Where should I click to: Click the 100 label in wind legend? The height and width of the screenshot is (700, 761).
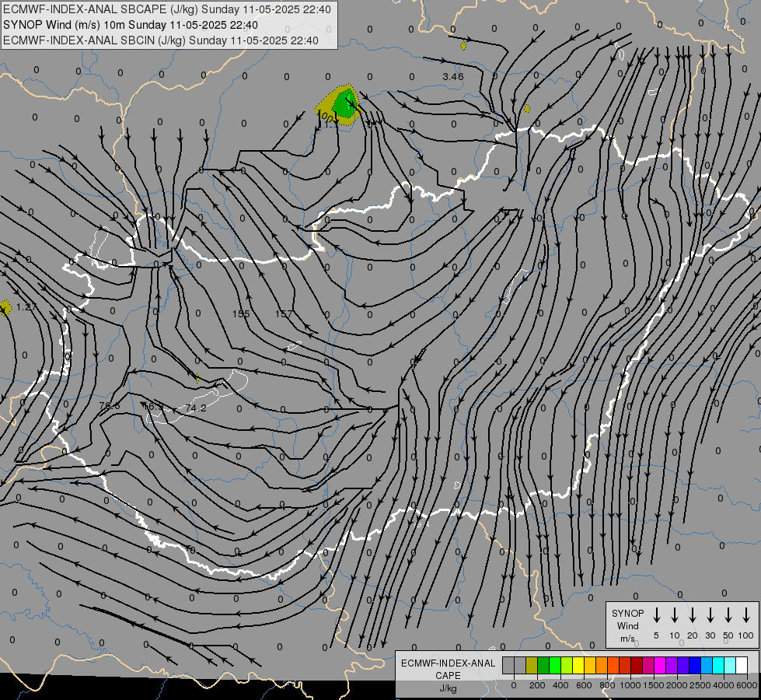[746, 635]
